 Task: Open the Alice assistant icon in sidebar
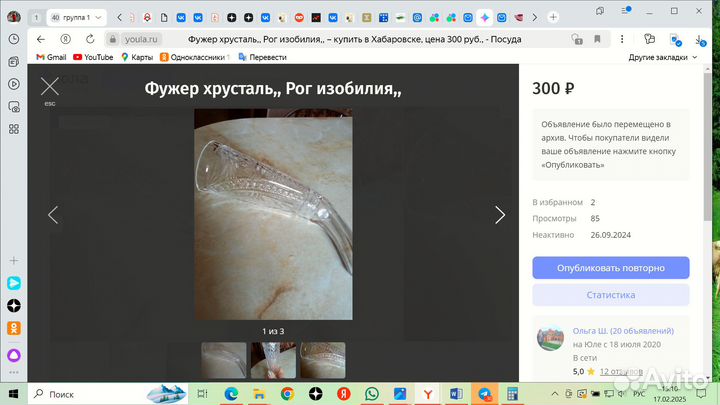point(14,355)
